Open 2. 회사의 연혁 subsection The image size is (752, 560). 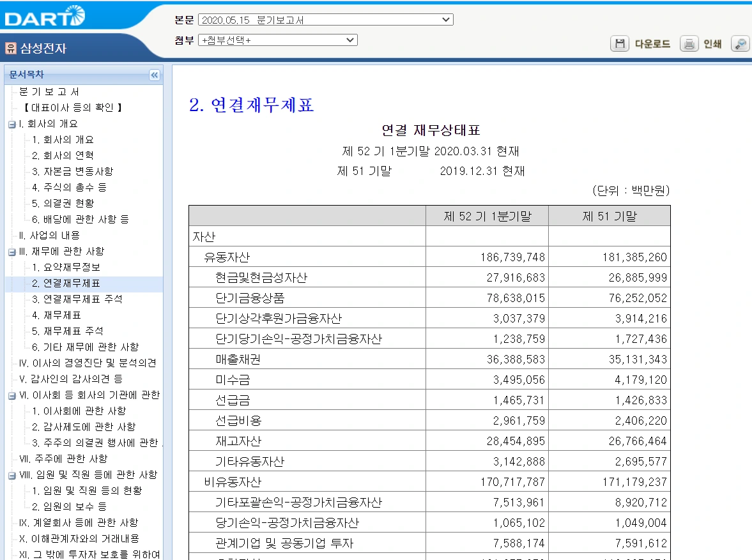[63, 155]
